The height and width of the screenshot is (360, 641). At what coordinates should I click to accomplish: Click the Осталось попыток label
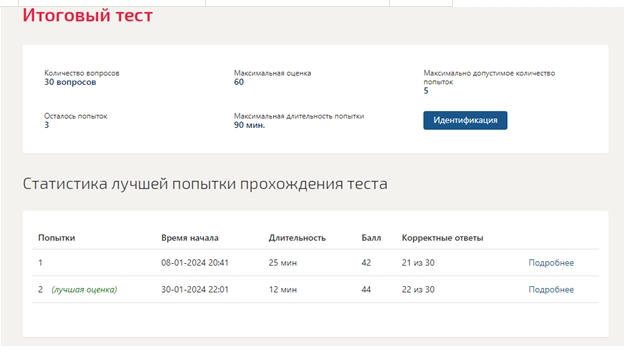(x=76, y=116)
